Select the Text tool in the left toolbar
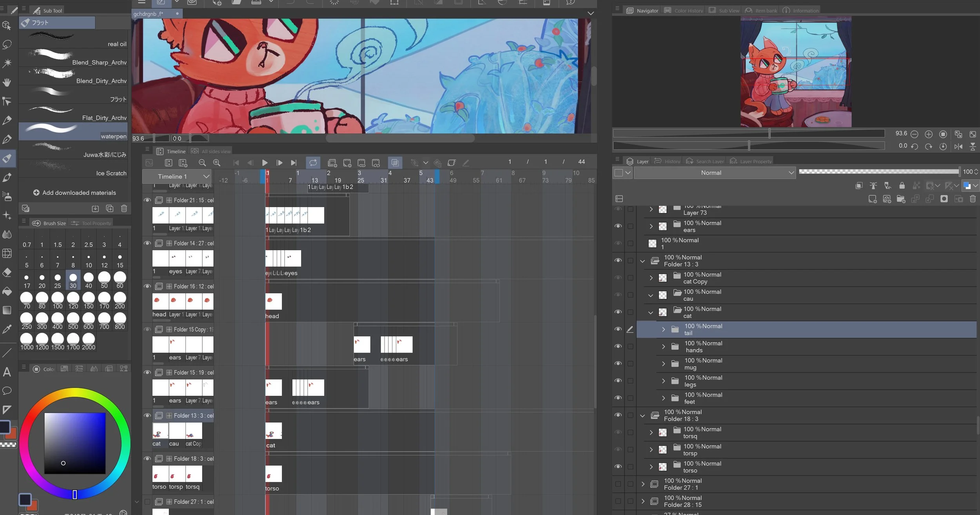 click(x=7, y=371)
